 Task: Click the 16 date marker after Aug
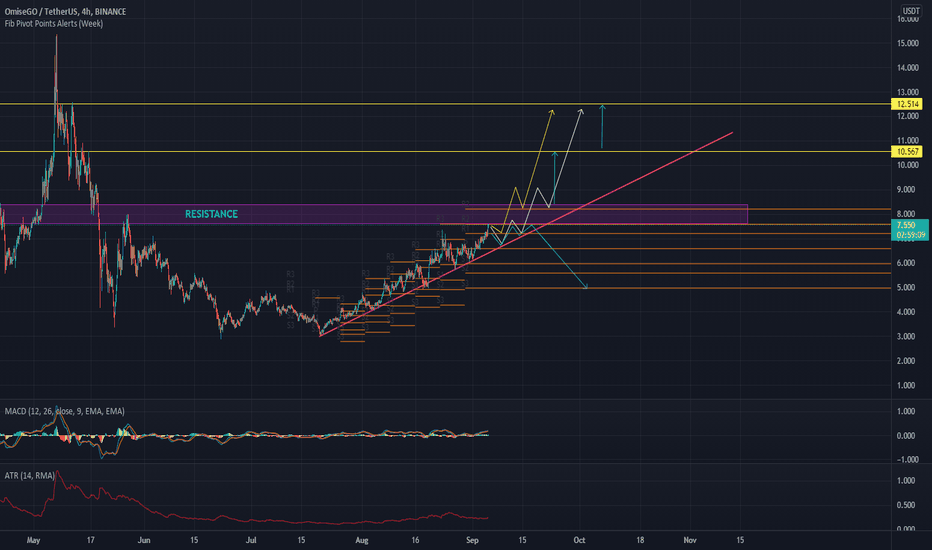[x=415, y=540]
